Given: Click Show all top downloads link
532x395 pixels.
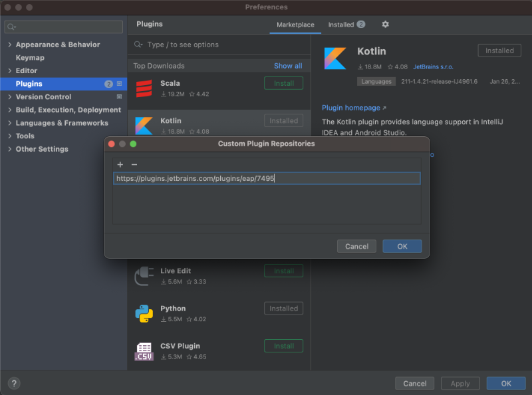Looking at the screenshot, I should pyautogui.click(x=288, y=66).
